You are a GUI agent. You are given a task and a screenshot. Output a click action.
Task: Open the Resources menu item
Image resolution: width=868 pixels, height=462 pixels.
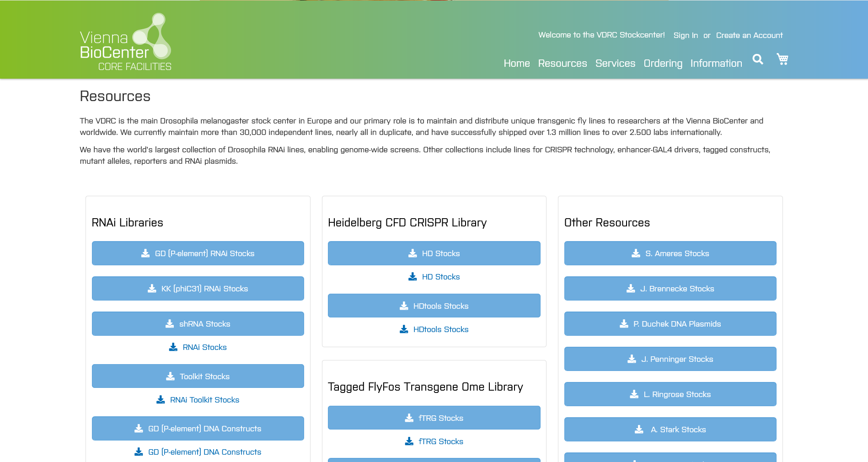pos(562,64)
